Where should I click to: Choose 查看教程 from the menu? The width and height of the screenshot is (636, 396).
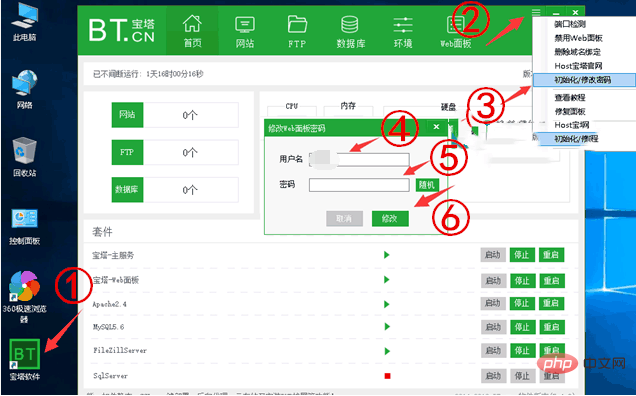click(570, 98)
